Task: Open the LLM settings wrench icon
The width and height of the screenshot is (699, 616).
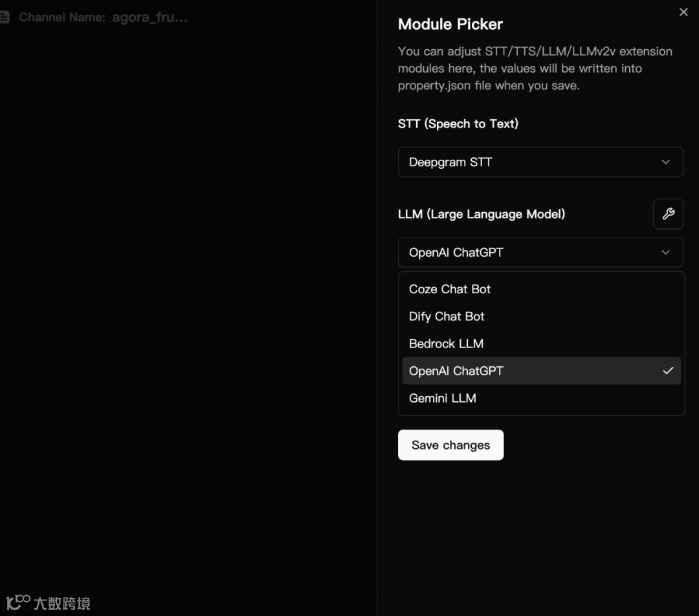Action: [x=668, y=214]
